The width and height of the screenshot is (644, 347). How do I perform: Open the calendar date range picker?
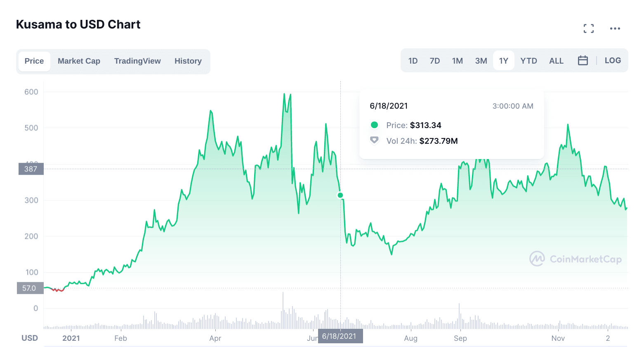click(x=583, y=61)
